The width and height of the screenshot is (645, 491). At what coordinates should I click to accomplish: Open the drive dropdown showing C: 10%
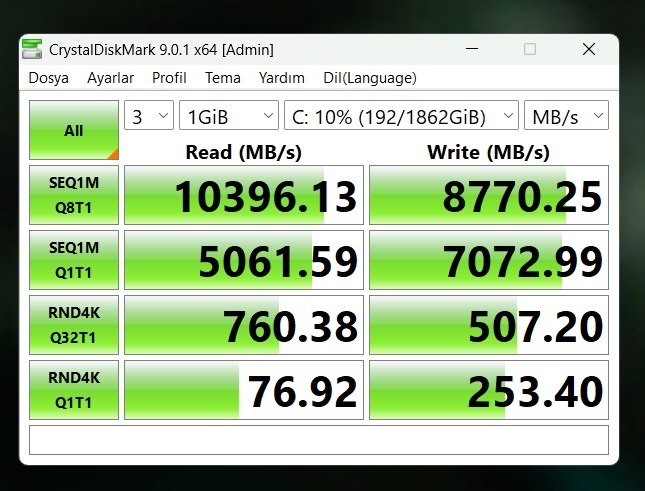pos(401,115)
